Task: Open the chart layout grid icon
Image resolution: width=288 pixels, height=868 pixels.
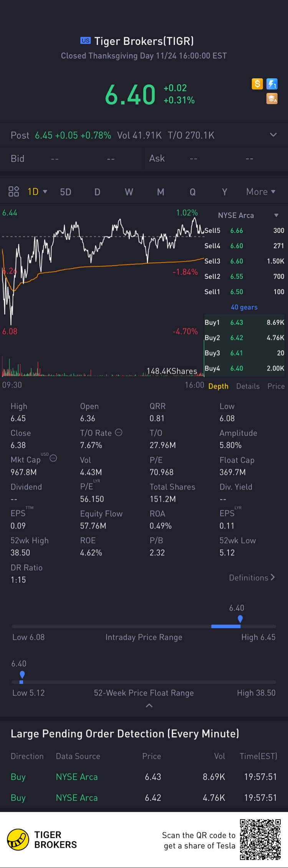Action: pos(14,191)
